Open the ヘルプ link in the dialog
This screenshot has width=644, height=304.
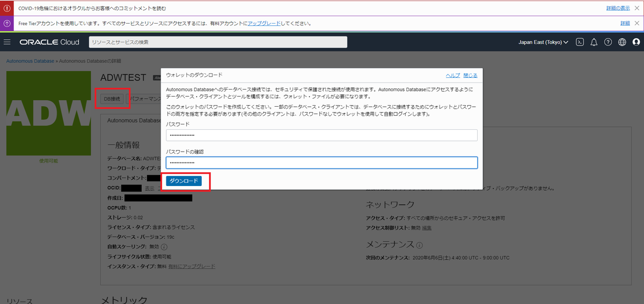coord(453,75)
